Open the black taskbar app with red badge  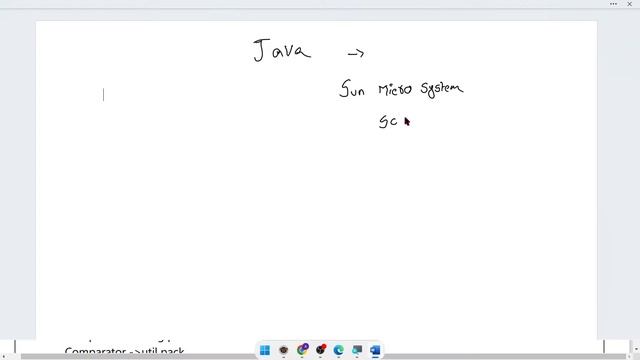[321, 350]
